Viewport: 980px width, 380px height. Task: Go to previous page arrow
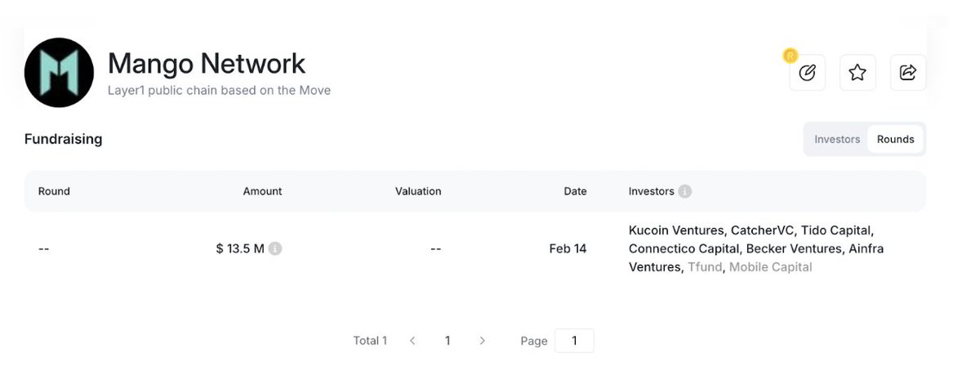click(x=412, y=341)
